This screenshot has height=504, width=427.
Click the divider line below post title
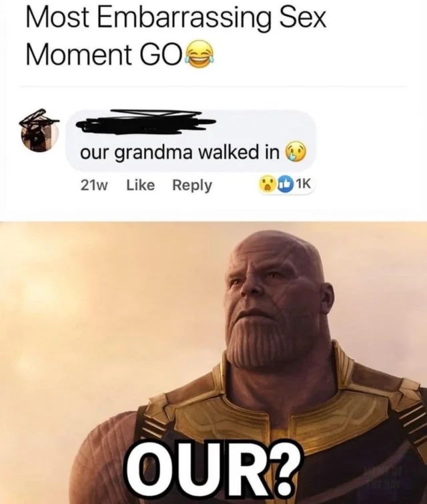(213, 87)
